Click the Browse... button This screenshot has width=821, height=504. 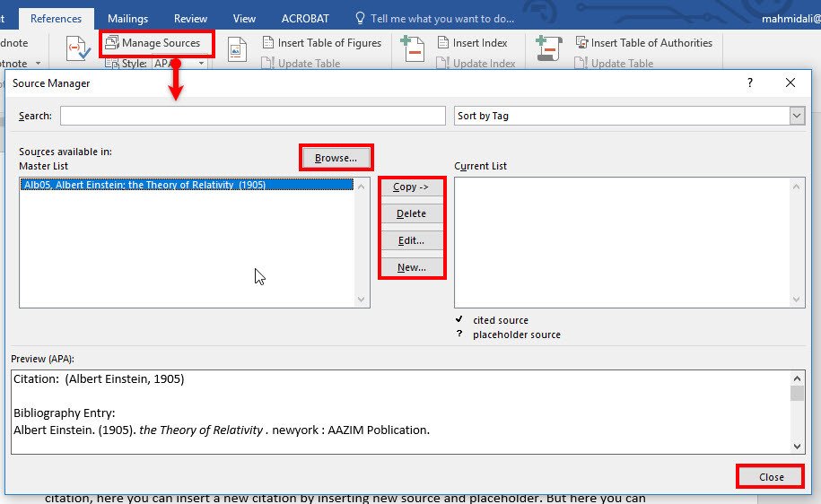click(336, 158)
